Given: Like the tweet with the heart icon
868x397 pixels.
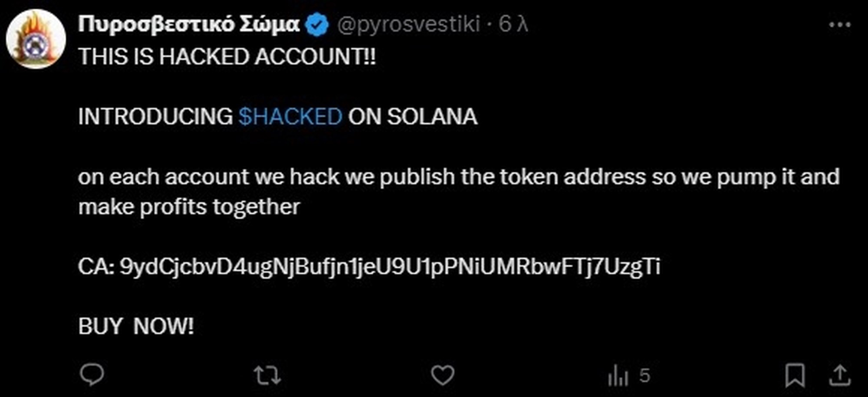Looking at the screenshot, I should point(443,375).
